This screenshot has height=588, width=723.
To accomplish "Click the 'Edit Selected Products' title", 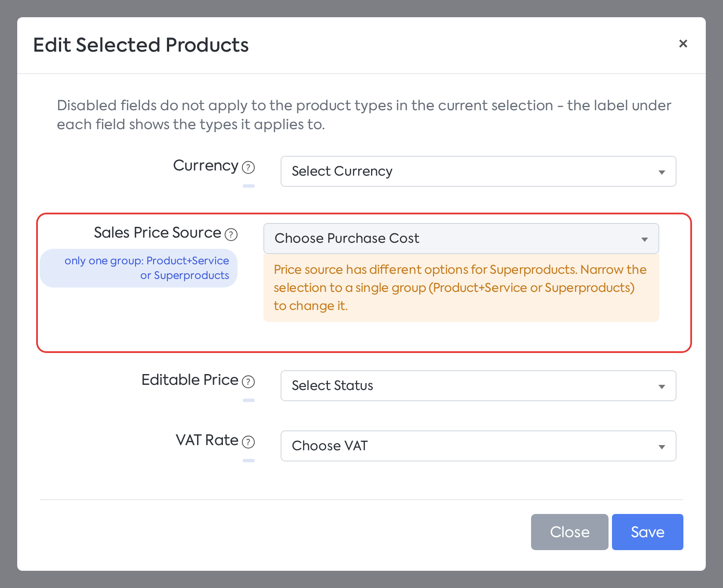I will pyautogui.click(x=141, y=45).
